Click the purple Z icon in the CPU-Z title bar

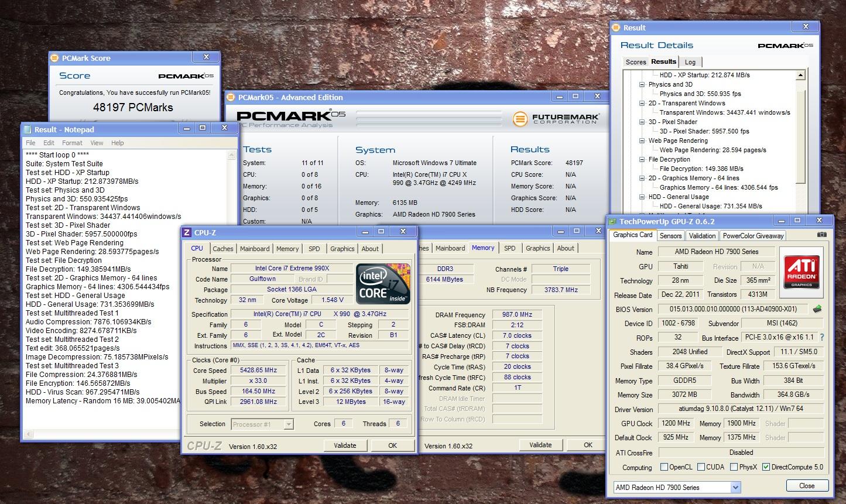[187, 232]
